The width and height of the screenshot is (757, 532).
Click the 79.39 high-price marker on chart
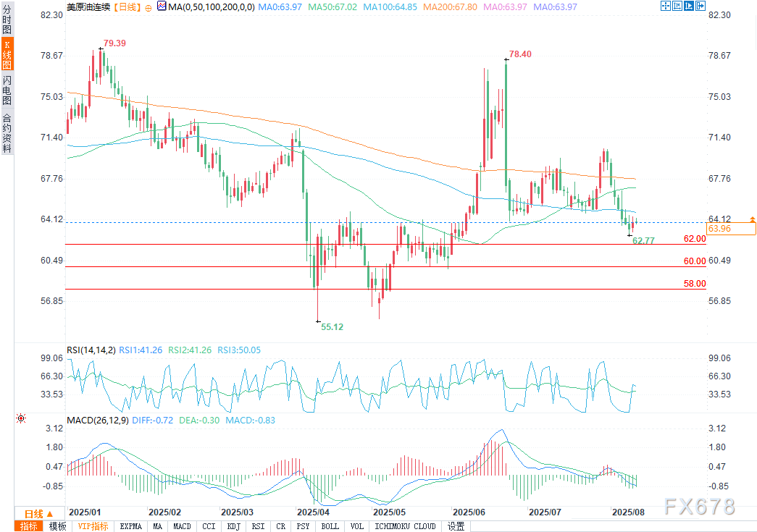[x=114, y=43]
